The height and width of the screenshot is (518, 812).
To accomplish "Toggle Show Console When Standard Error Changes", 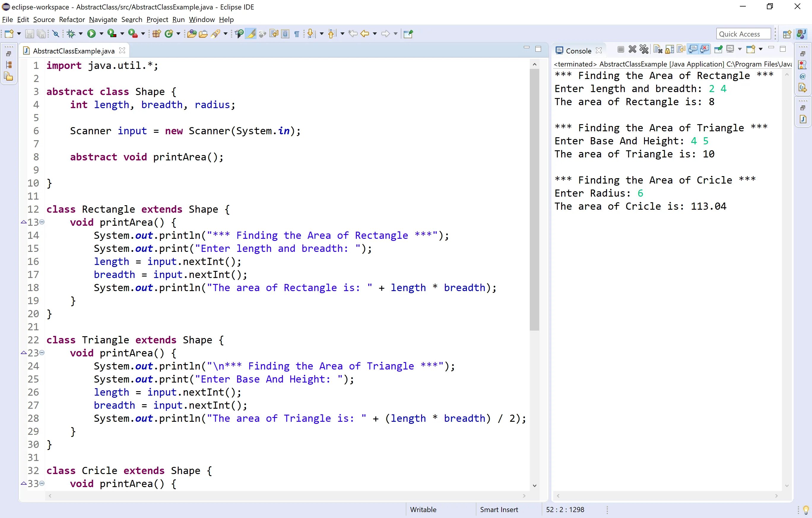I will [x=705, y=50].
